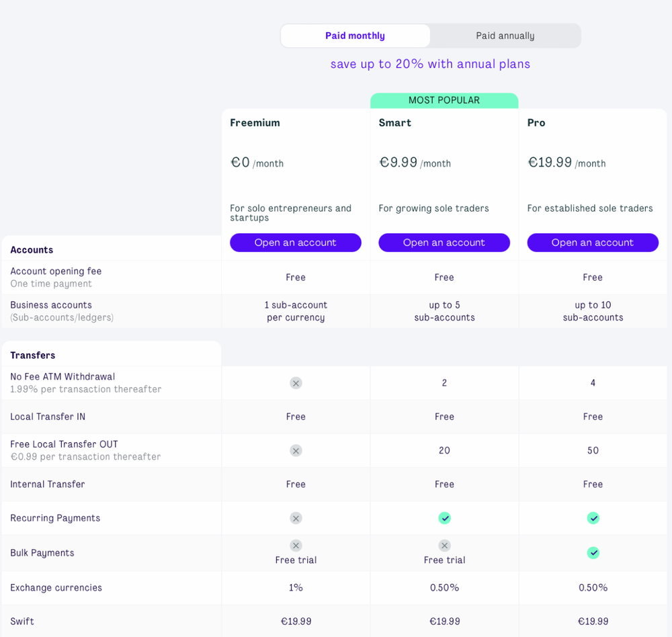
Task: Click the Accounts section header
Action: tap(32, 250)
